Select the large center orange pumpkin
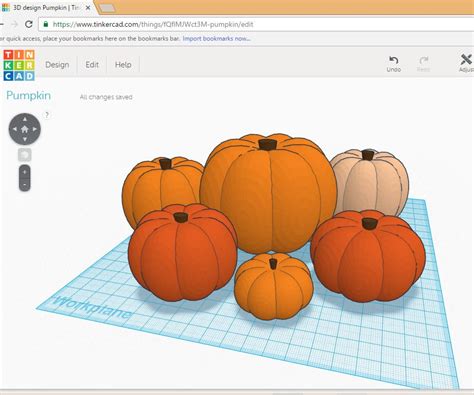The width and height of the screenshot is (474, 395). tap(269, 193)
